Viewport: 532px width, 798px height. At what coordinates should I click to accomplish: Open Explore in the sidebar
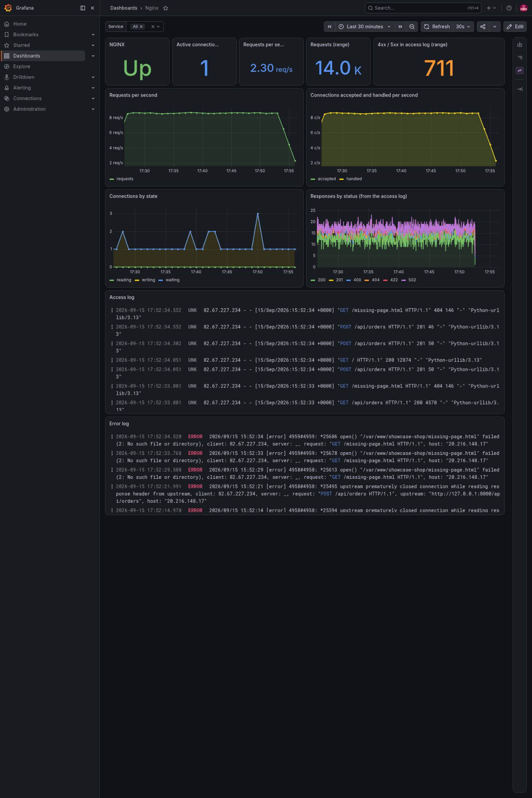(21, 66)
